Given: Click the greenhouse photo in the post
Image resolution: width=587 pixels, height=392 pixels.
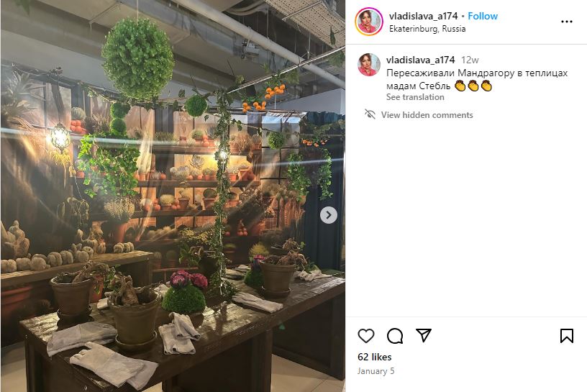Looking at the screenshot, I should click(x=173, y=196).
